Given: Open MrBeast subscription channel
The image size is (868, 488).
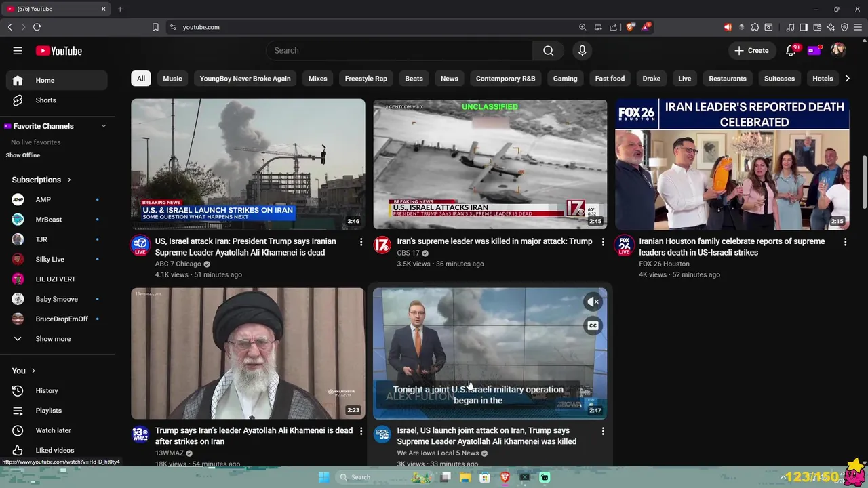Looking at the screenshot, I should coord(56,220).
